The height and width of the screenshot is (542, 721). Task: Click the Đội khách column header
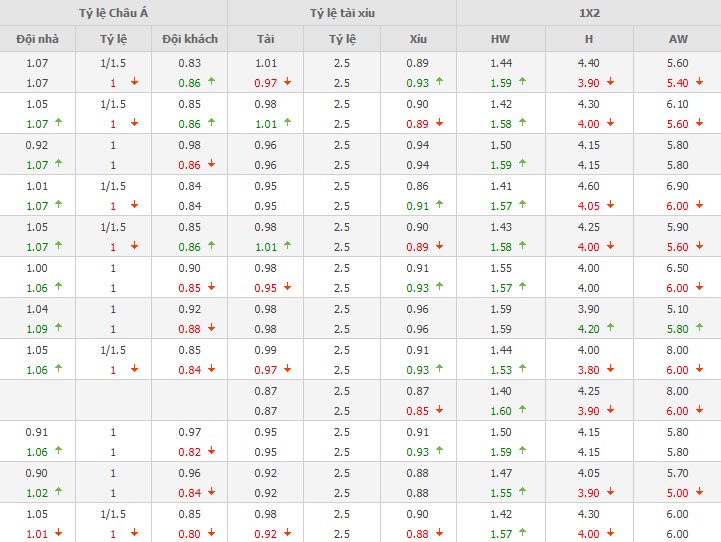tap(189, 39)
